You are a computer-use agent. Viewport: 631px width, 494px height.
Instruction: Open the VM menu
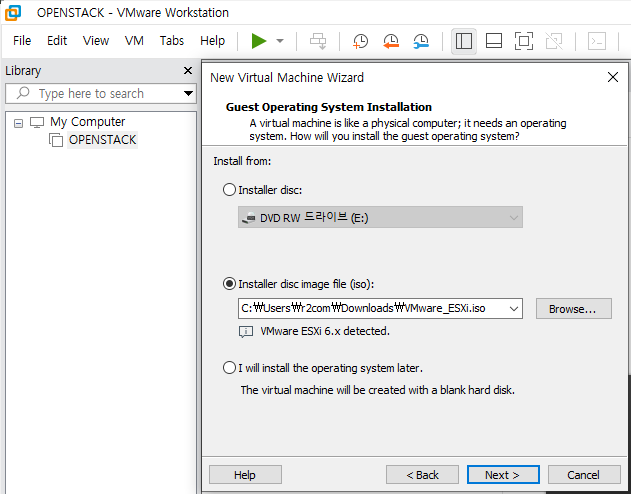pos(134,41)
